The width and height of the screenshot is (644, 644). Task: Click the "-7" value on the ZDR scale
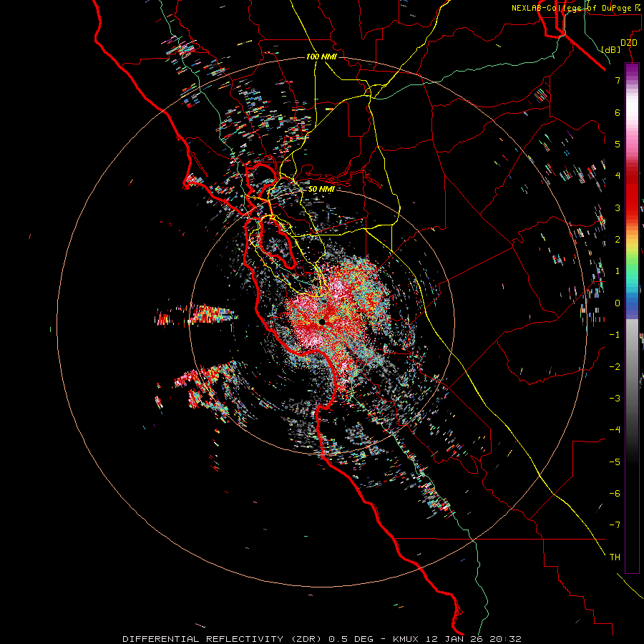tap(615, 525)
